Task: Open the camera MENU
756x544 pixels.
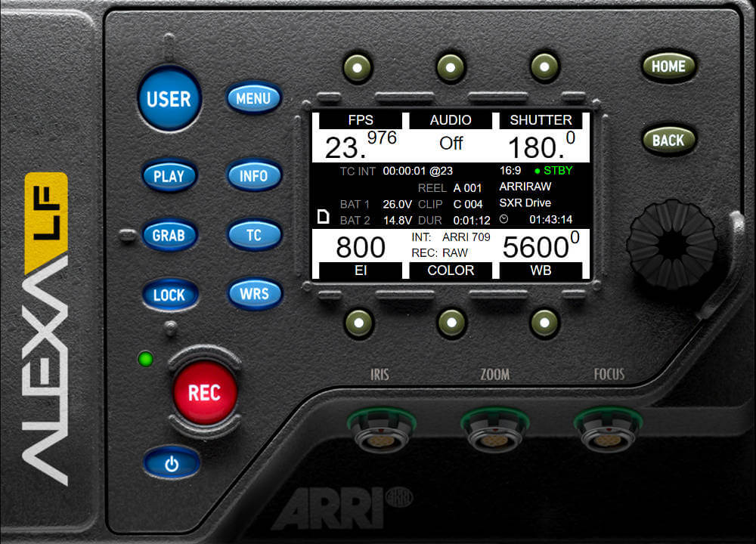Action: coord(254,98)
